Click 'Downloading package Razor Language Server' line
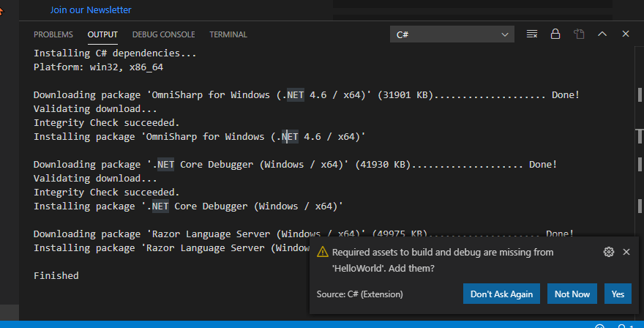 304,234
